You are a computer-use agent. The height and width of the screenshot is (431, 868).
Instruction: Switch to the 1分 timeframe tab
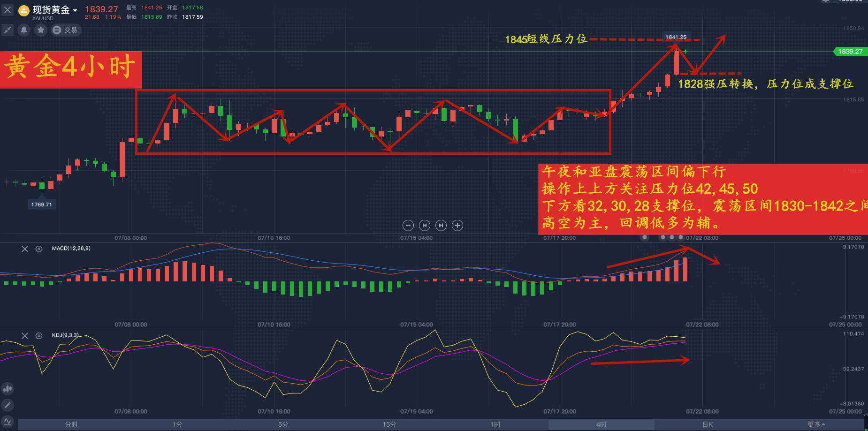177,424
